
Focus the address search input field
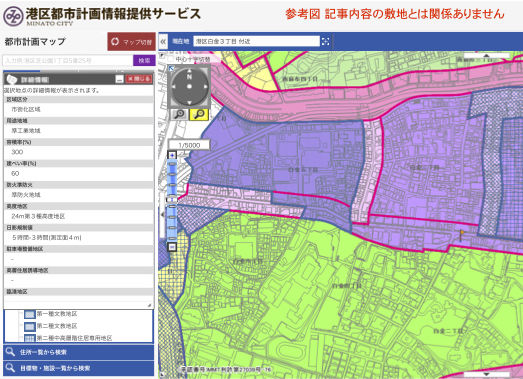(x=68, y=60)
